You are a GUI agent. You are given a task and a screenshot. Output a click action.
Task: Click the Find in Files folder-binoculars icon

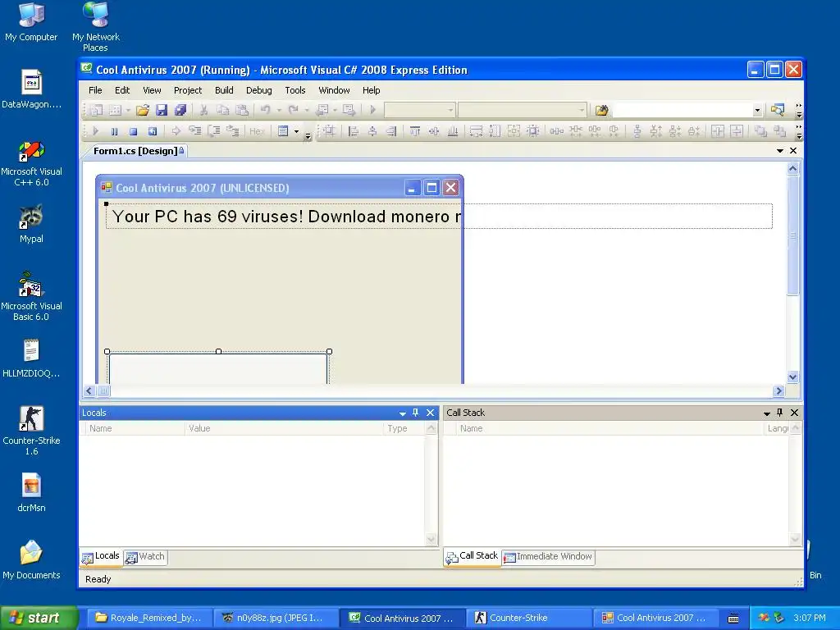coord(601,111)
